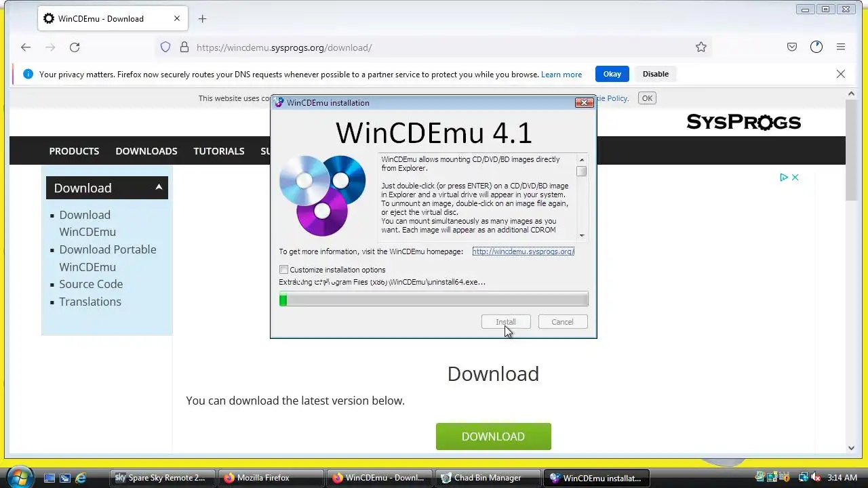Viewport: 868px width, 488px height.
Task: Click the padlock site security icon
Action: pyautogui.click(x=184, y=47)
